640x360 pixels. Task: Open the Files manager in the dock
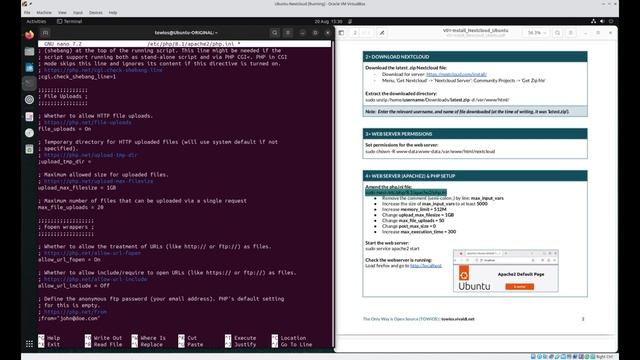[x=29, y=51]
